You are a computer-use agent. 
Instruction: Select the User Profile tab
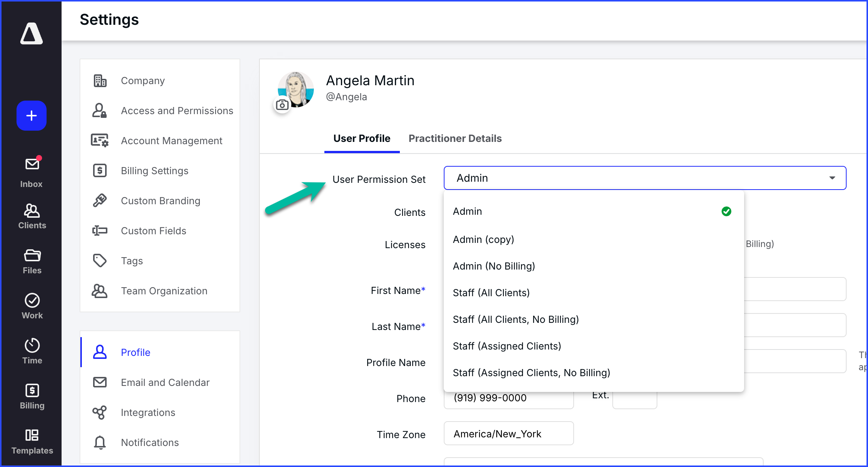click(362, 139)
